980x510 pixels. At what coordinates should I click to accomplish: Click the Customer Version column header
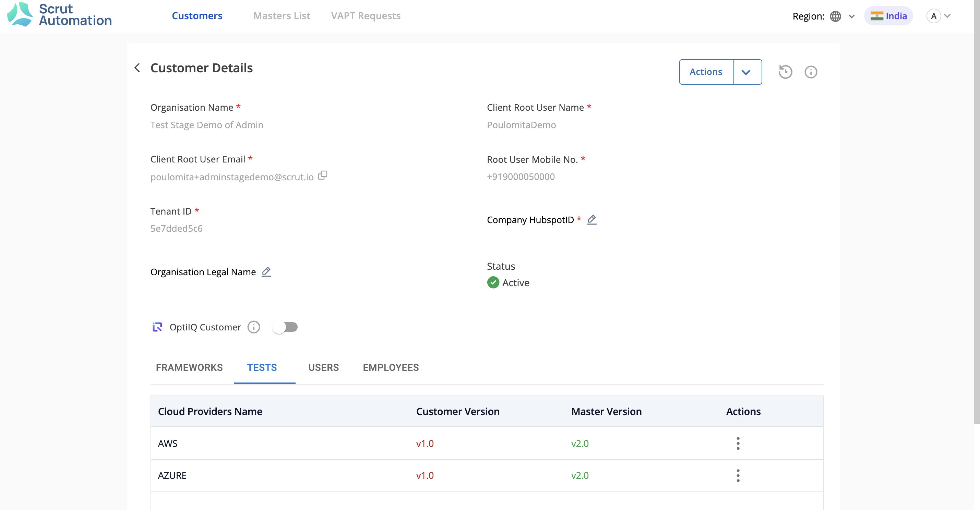tap(458, 412)
